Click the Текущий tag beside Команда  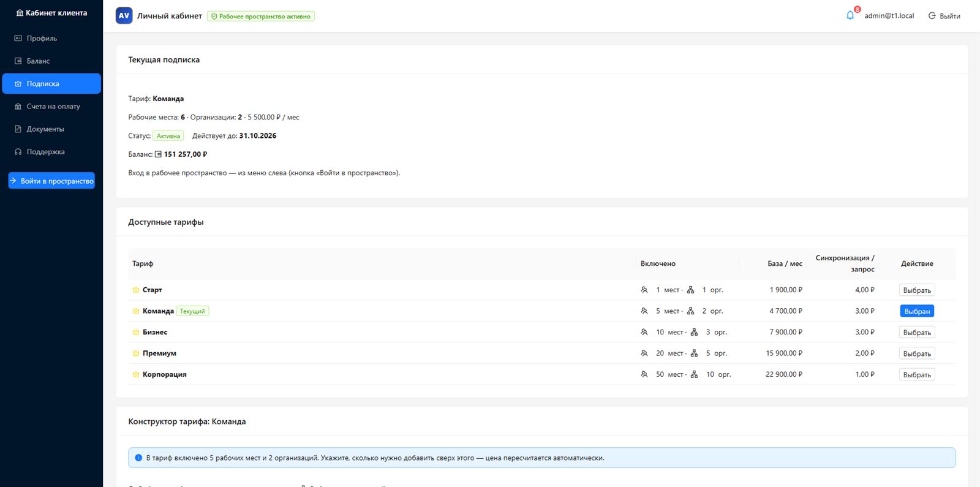coord(192,311)
